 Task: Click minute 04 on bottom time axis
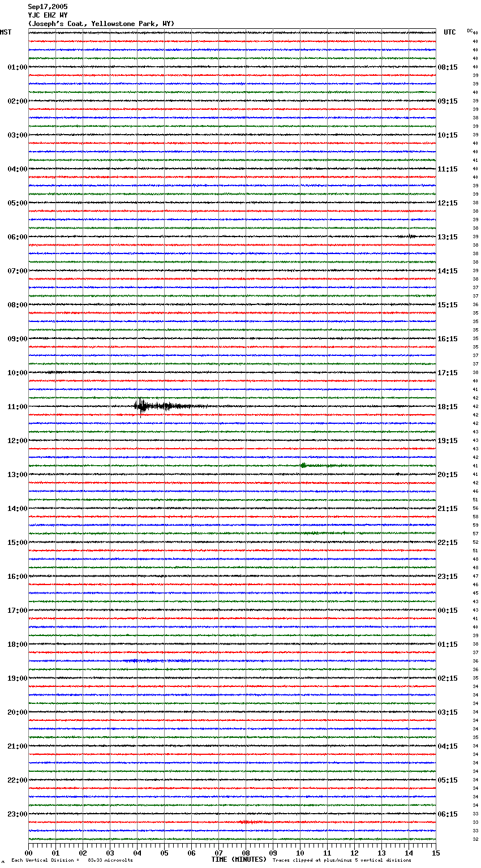coord(137,853)
